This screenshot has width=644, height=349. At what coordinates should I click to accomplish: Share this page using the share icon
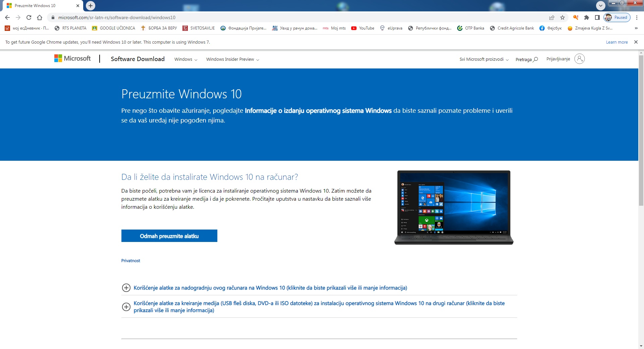[552, 17]
